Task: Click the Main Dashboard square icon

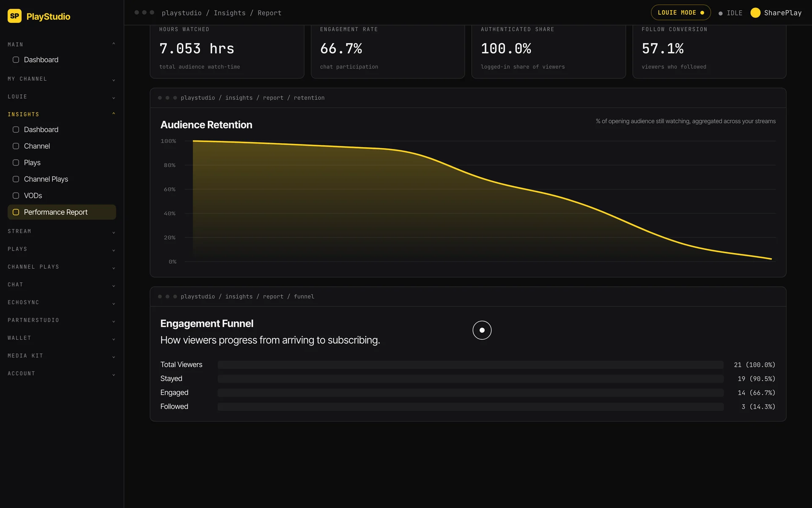Action: pos(16,60)
